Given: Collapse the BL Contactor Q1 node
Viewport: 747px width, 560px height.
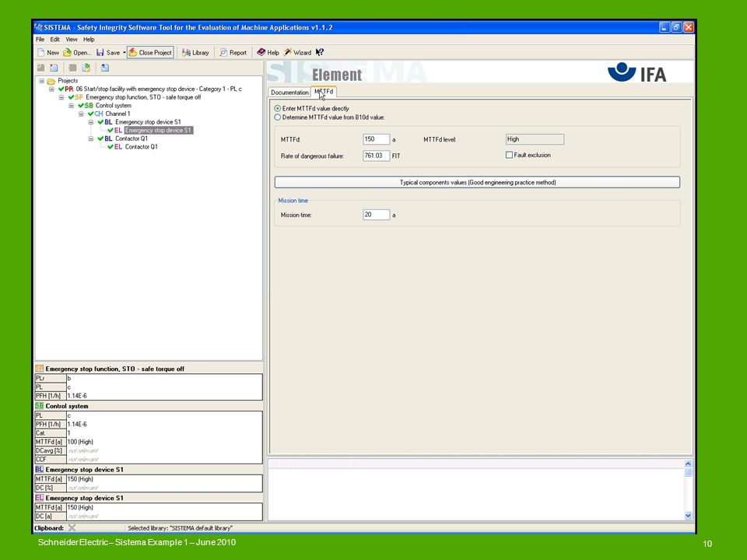Looking at the screenshot, I should (x=91, y=138).
